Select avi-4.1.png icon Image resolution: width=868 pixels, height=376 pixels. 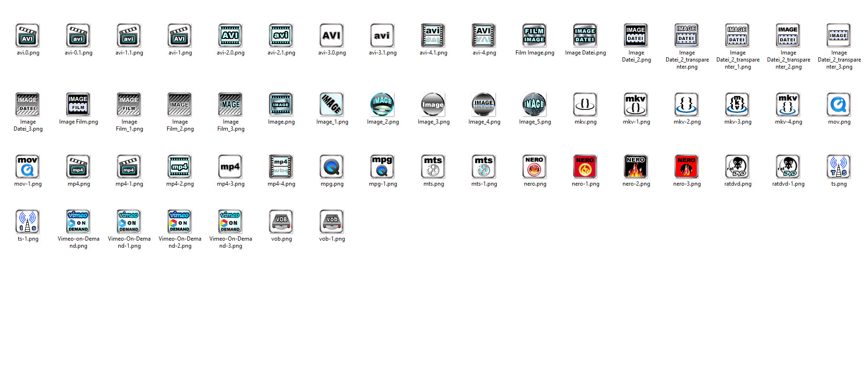coord(433,35)
